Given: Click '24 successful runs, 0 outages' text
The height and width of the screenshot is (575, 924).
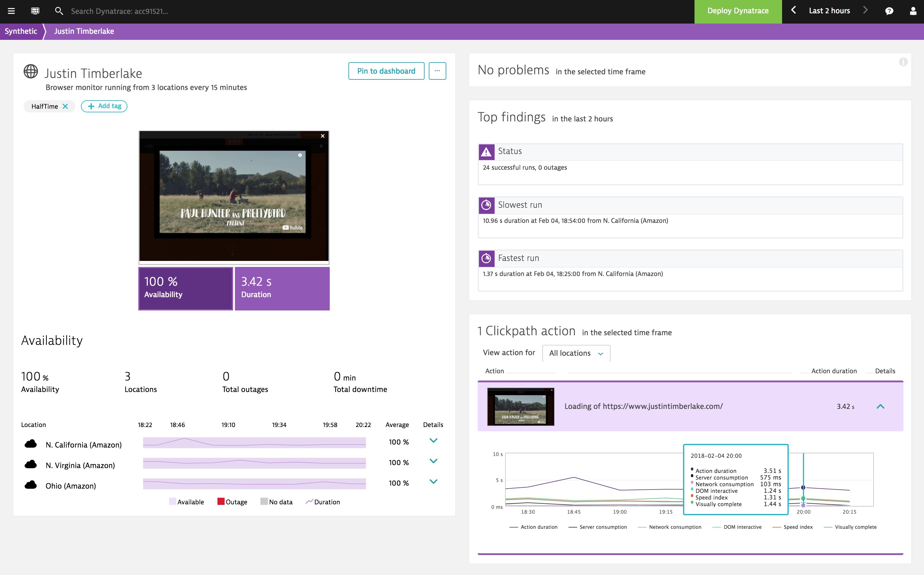Looking at the screenshot, I should tap(525, 167).
